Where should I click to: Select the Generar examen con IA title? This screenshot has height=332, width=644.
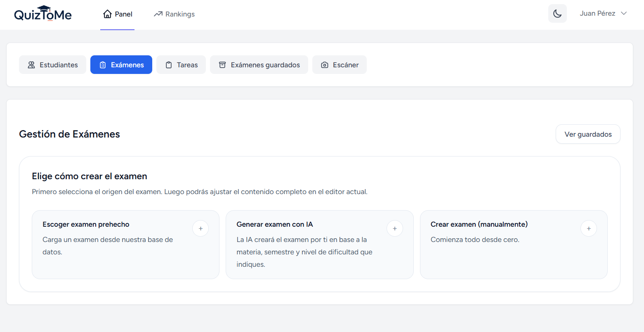[x=274, y=224]
